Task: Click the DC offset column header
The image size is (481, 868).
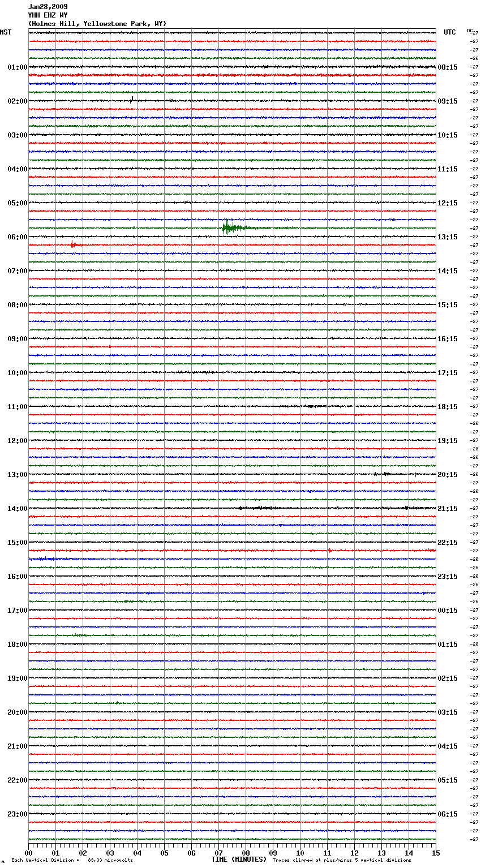Action: (x=470, y=31)
